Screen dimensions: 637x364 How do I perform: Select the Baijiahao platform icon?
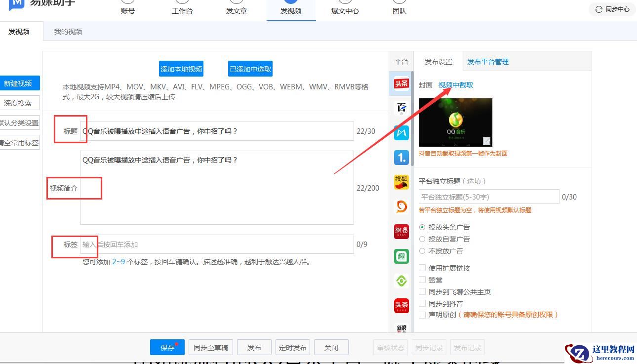pyautogui.click(x=401, y=108)
